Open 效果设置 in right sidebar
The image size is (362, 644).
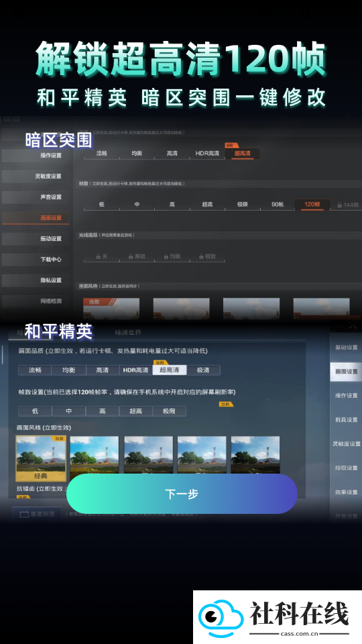346,492
